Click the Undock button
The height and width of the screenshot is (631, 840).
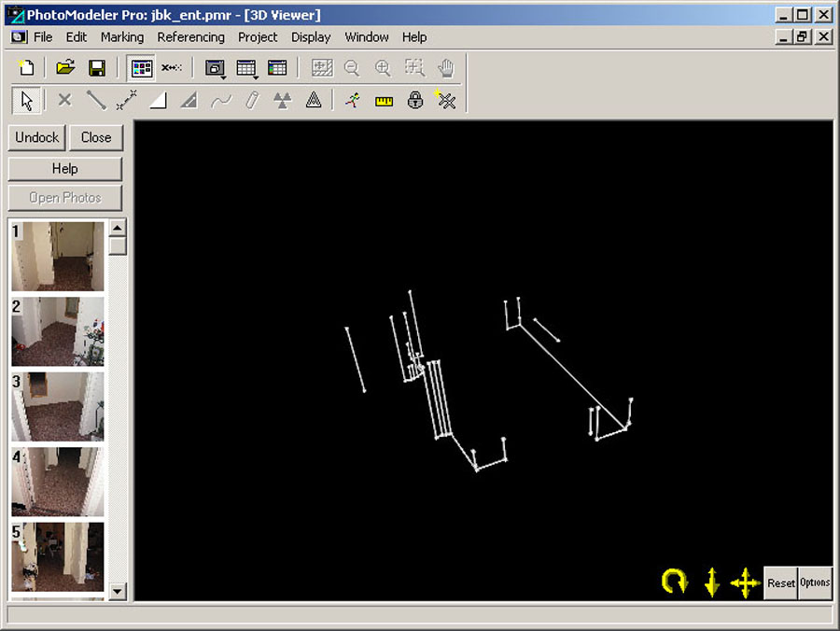pyautogui.click(x=37, y=137)
